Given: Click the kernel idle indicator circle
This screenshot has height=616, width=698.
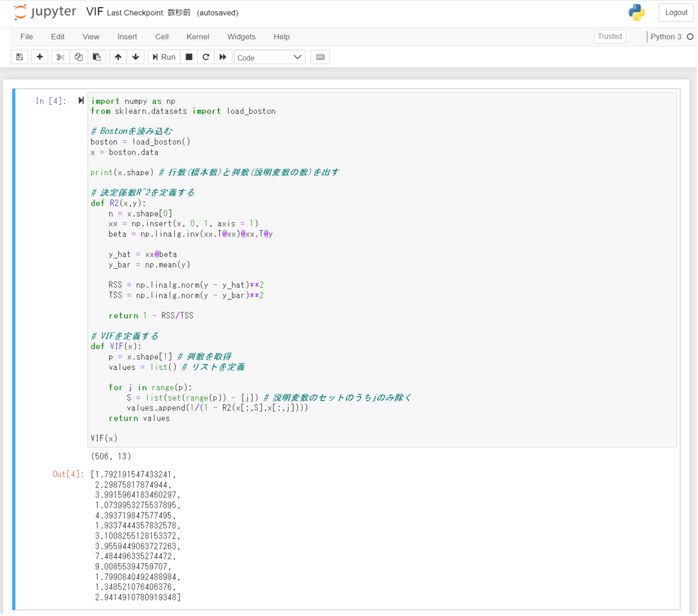Looking at the screenshot, I should pos(690,37).
